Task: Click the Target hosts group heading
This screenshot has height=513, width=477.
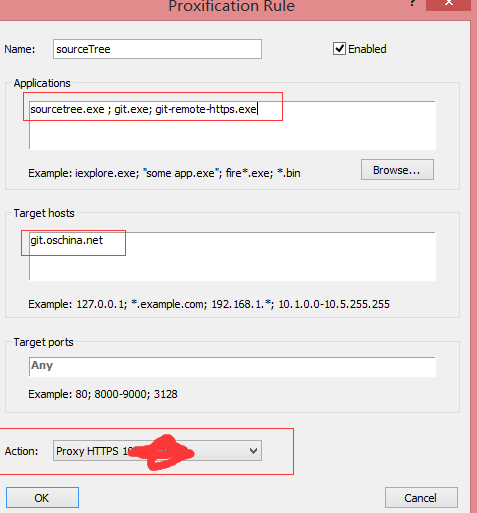Action: point(44,213)
